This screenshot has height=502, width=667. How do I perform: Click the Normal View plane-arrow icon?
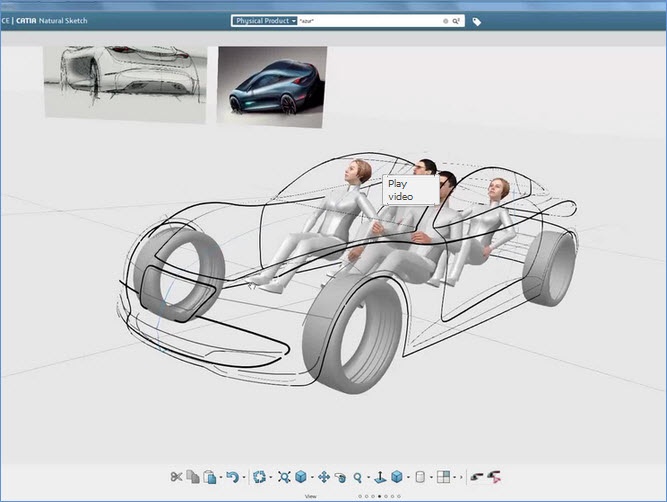[380, 477]
